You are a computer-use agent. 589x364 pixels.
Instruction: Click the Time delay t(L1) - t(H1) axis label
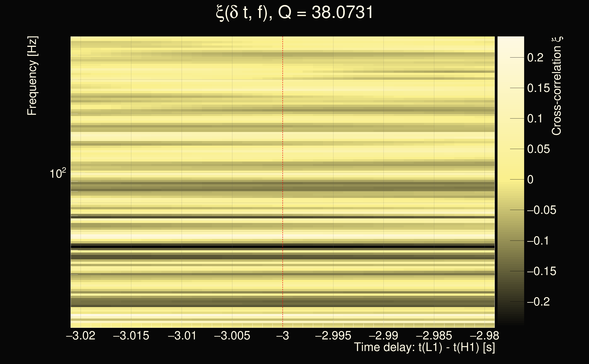point(424,347)
